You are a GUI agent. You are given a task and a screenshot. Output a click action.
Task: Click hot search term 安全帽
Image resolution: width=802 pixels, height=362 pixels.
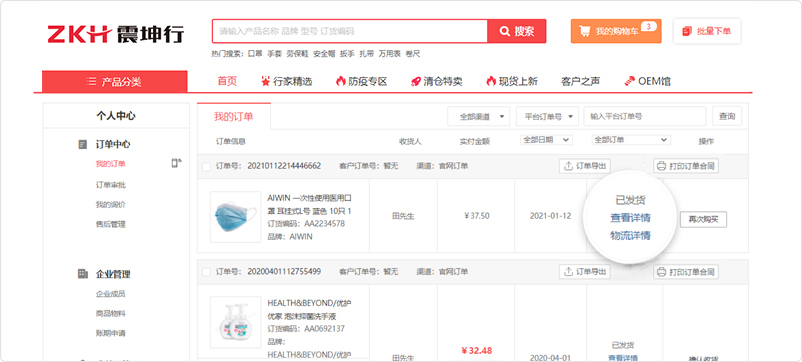[324, 54]
